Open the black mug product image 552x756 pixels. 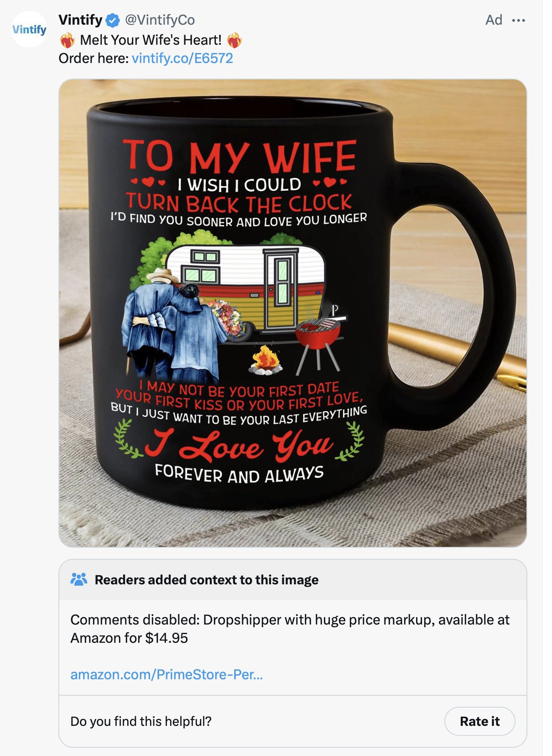tap(293, 313)
